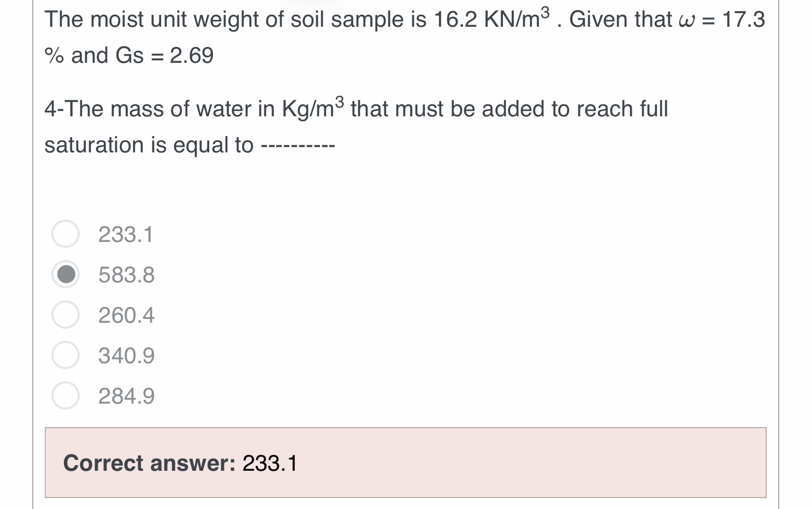Deselect the currently chosen answer 583.8
The image size is (812, 509).
click(x=65, y=274)
